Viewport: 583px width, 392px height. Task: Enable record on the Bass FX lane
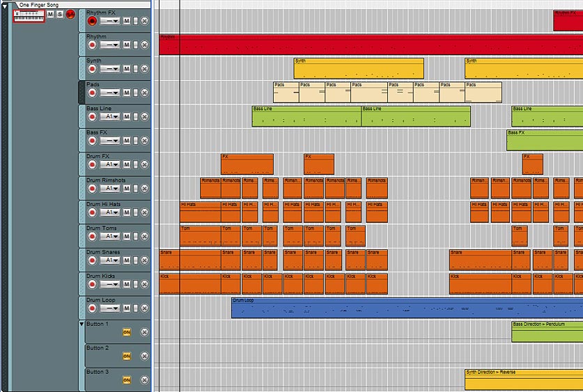point(92,141)
